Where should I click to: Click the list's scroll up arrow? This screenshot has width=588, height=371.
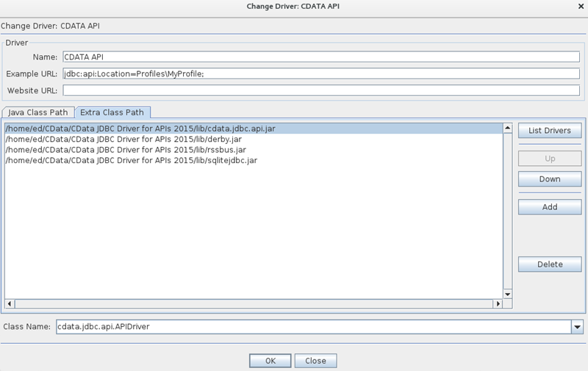pos(507,128)
